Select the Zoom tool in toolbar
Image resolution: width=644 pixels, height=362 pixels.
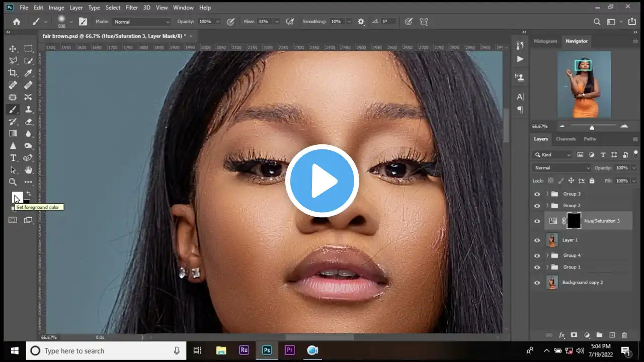[13, 182]
